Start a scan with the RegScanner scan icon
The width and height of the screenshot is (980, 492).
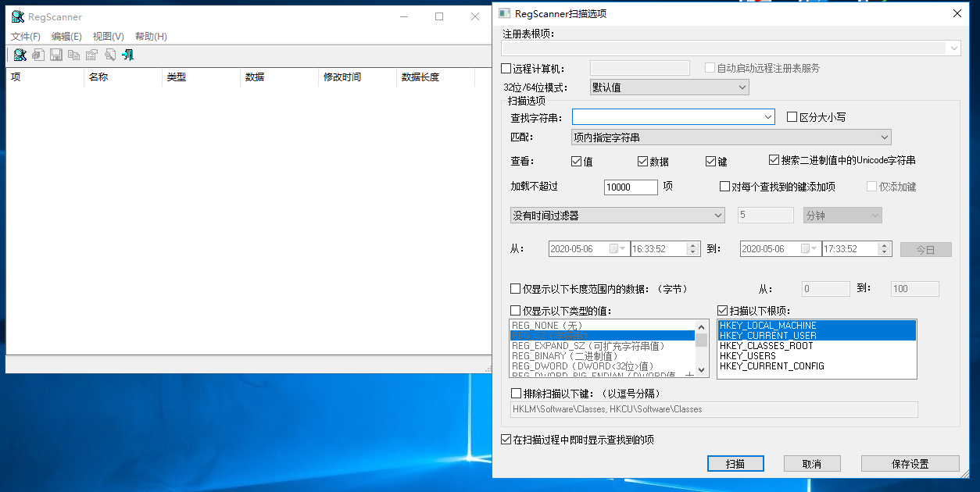coord(20,55)
